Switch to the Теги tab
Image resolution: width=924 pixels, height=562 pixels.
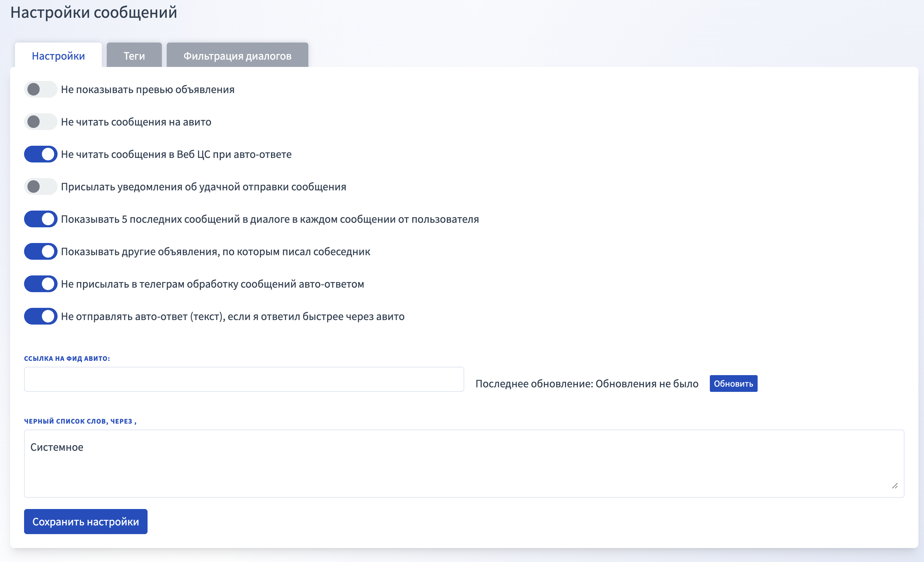pos(134,55)
